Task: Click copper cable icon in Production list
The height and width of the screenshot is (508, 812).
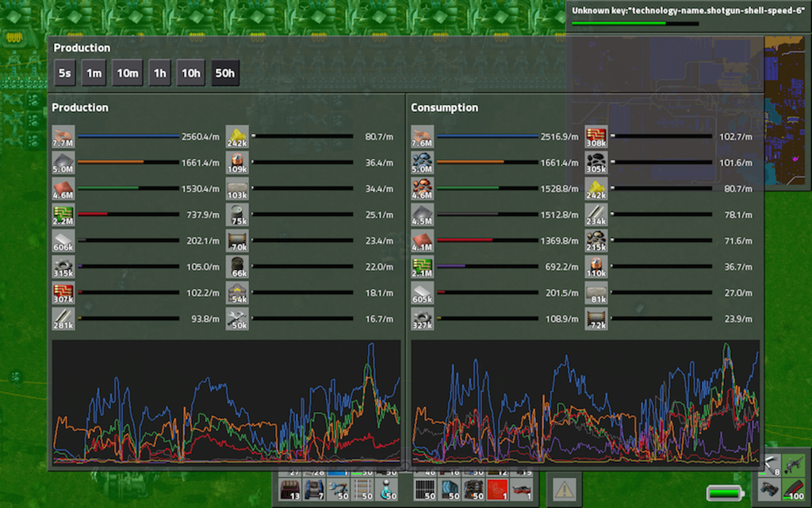Action: click(x=63, y=137)
